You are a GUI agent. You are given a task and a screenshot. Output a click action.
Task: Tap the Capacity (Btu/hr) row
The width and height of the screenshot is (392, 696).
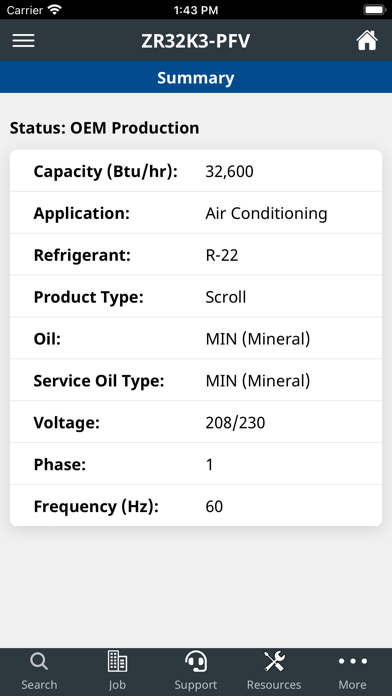tap(196, 171)
